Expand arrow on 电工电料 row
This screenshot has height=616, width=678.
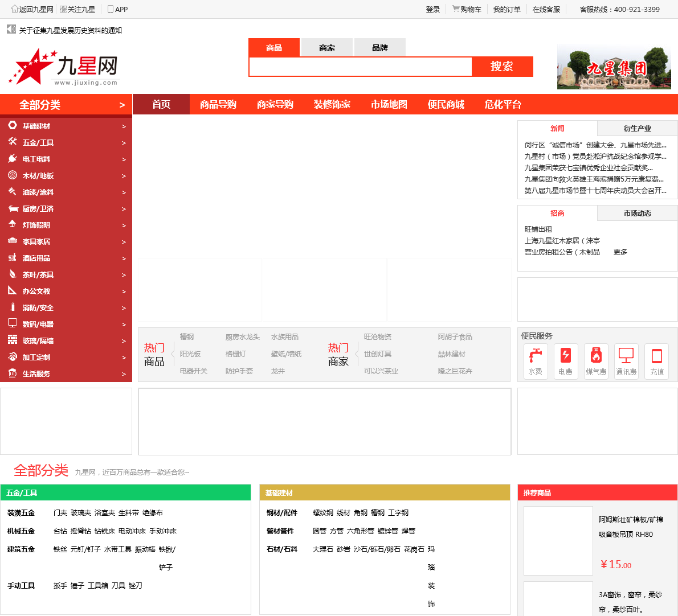click(x=124, y=159)
